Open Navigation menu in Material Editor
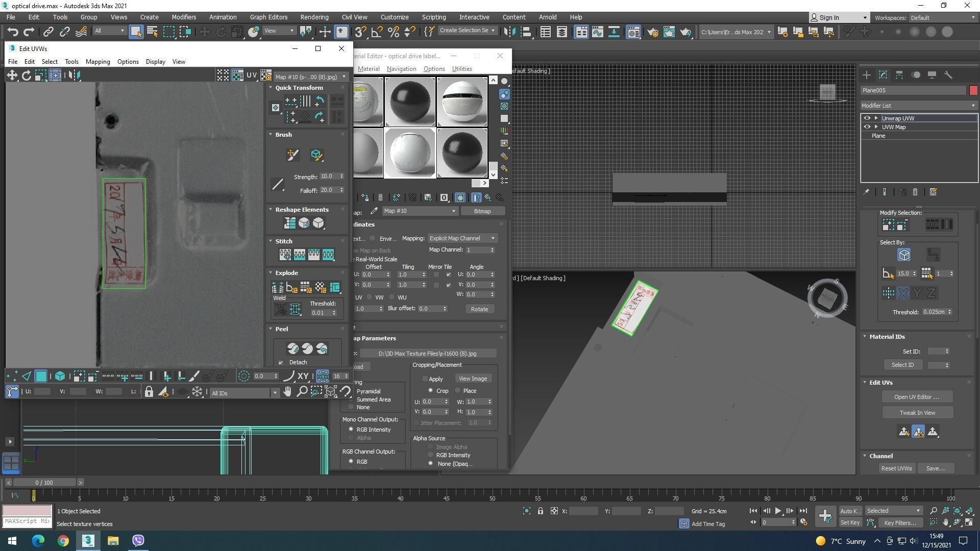980x551 pixels. click(x=401, y=69)
